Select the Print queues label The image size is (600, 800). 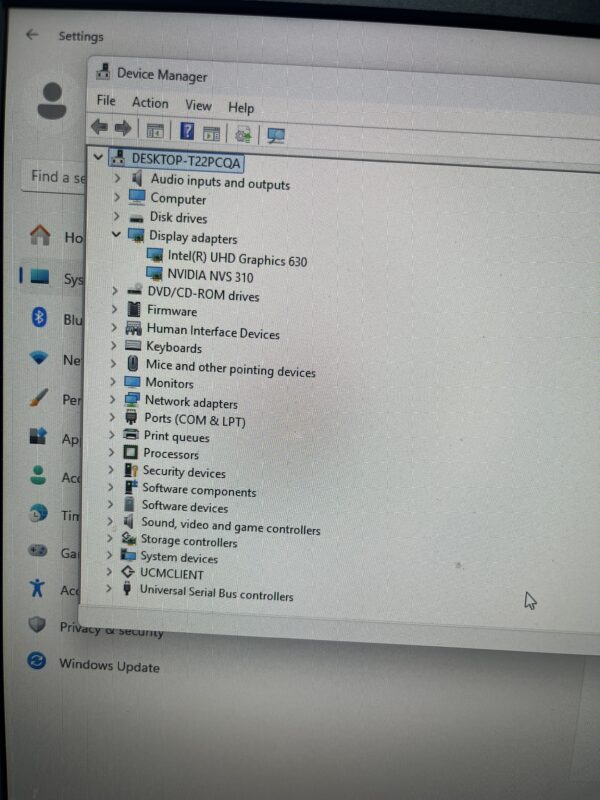(177, 436)
